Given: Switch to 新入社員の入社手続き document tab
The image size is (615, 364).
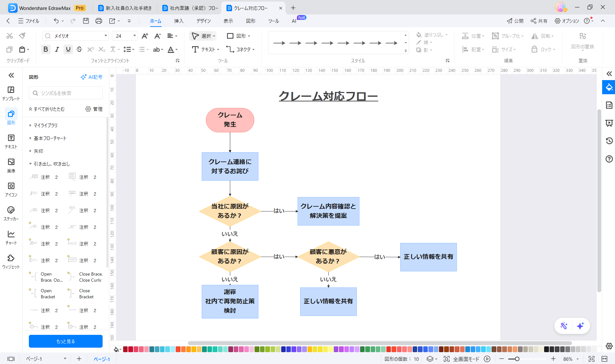Looking at the screenshot, I should coord(125,8).
